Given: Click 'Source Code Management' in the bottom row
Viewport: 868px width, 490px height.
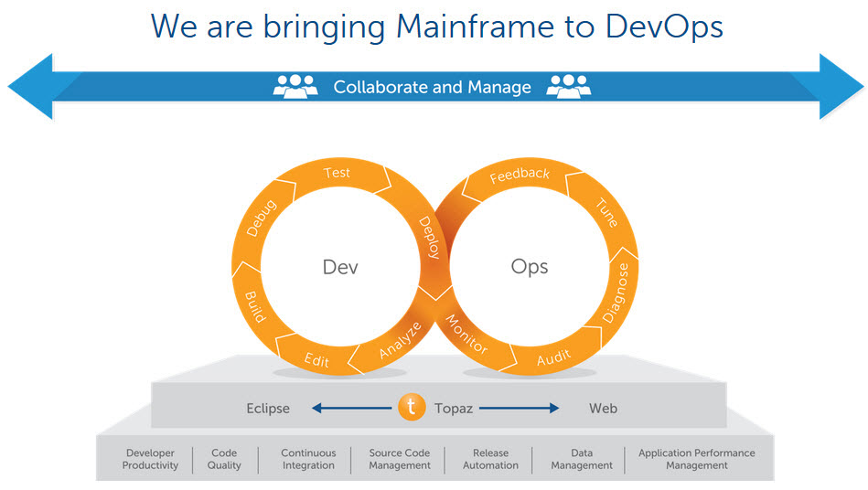Looking at the screenshot, I should point(400,459).
